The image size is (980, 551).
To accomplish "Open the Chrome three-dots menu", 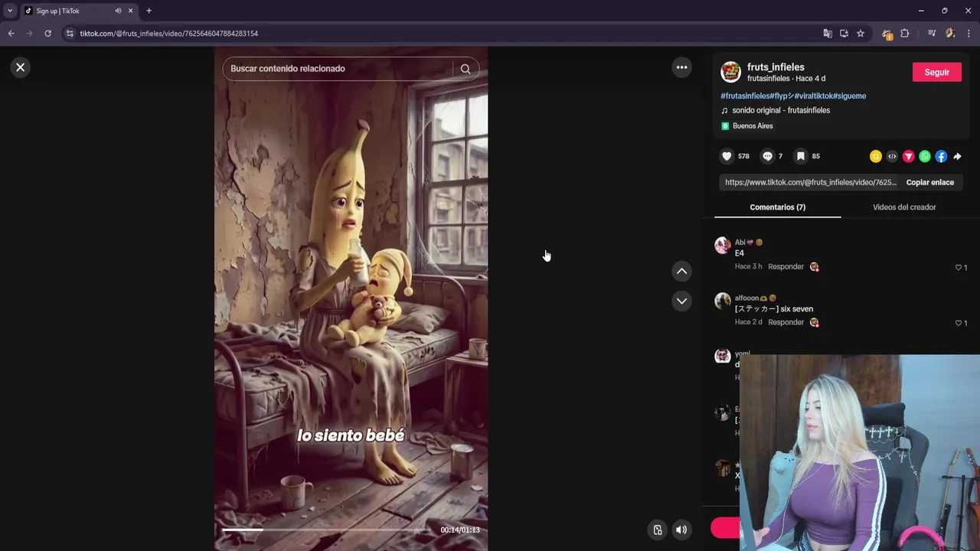I will coord(969,34).
